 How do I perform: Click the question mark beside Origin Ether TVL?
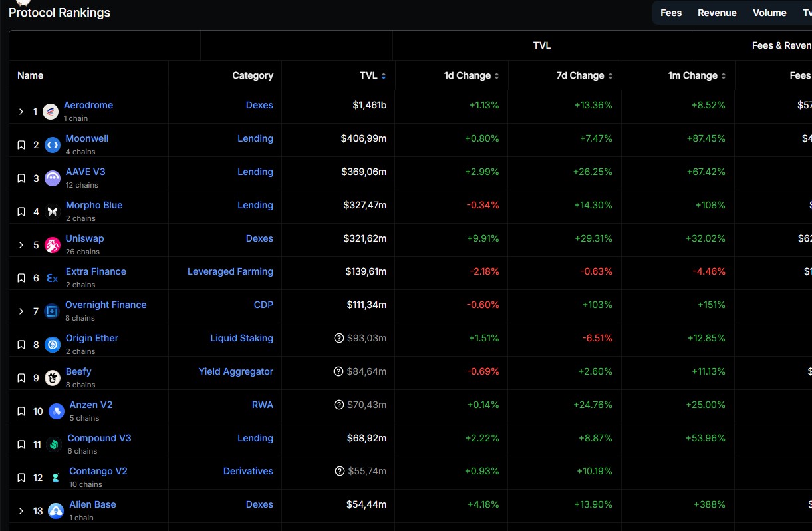click(x=339, y=338)
